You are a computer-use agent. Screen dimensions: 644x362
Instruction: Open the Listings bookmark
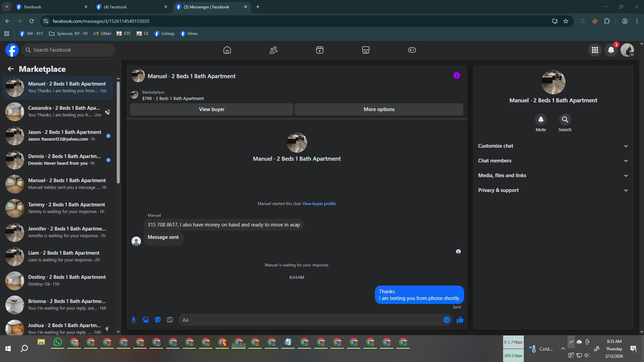click(x=164, y=34)
